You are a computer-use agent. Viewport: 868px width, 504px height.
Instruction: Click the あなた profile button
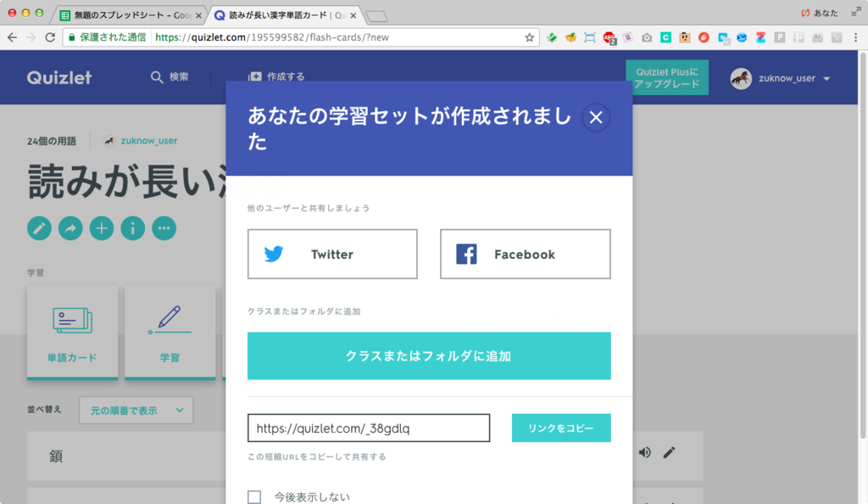point(820,13)
